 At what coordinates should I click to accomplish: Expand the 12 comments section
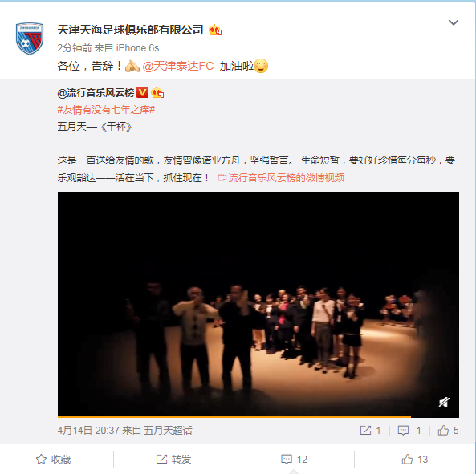click(x=294, y=460)
